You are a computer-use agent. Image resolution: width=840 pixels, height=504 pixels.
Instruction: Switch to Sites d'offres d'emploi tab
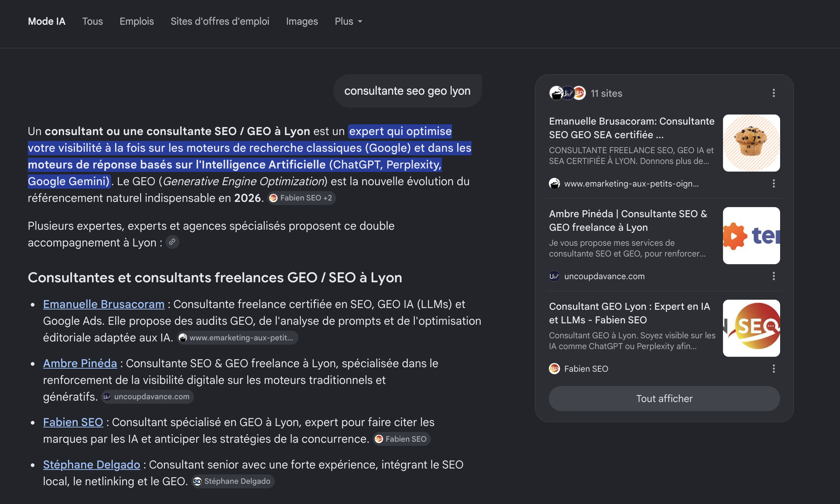point(220,21)
